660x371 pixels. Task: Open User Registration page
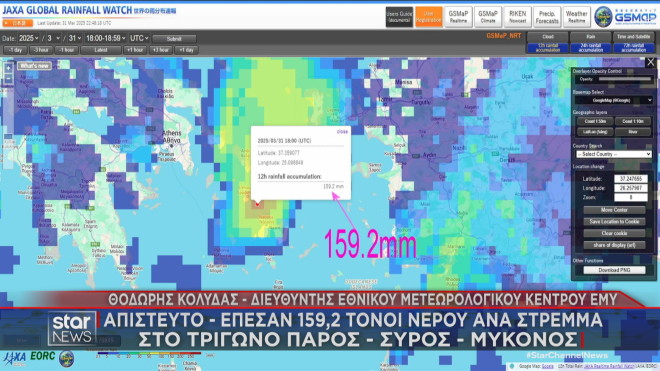click(428, 17)
